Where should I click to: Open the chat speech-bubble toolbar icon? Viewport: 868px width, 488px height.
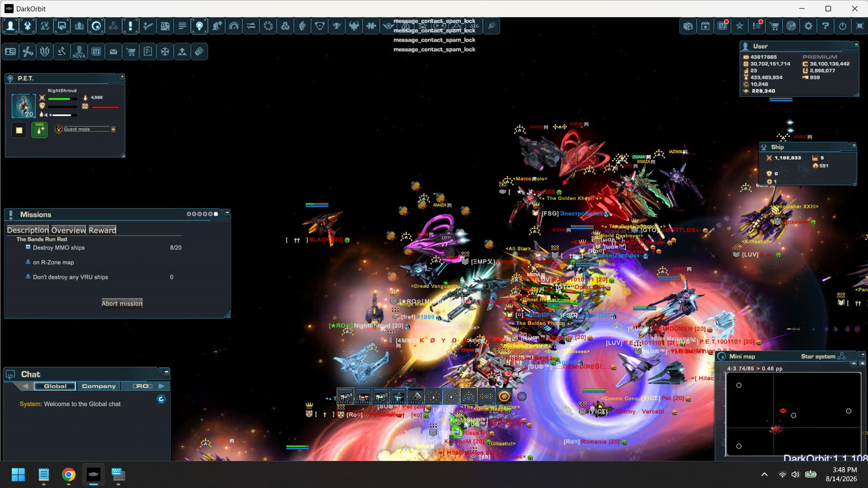click(x=62, y=26)
